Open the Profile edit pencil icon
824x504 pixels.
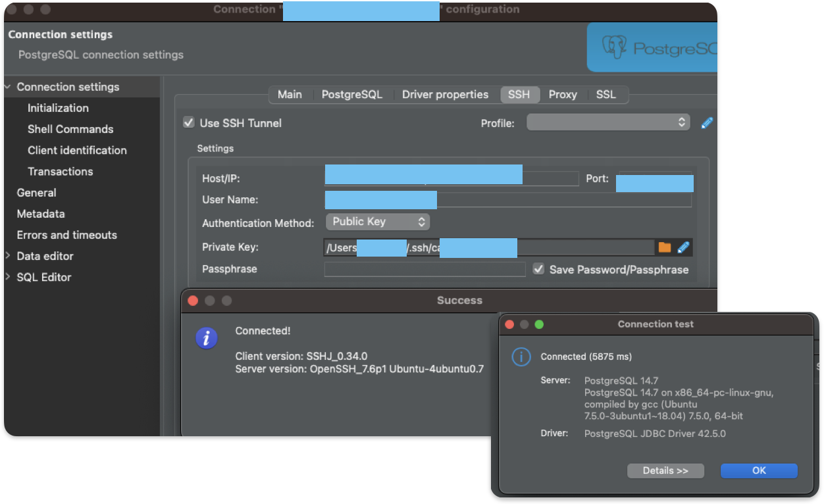(x=707, y=122)
